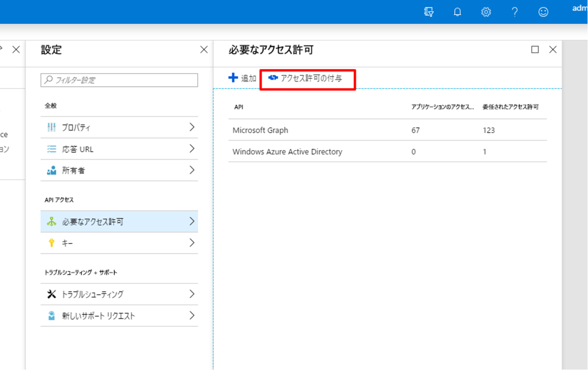Screen dimensions: 588x370
Task: Open the adm account menu
Action: [x=579, y=8]
